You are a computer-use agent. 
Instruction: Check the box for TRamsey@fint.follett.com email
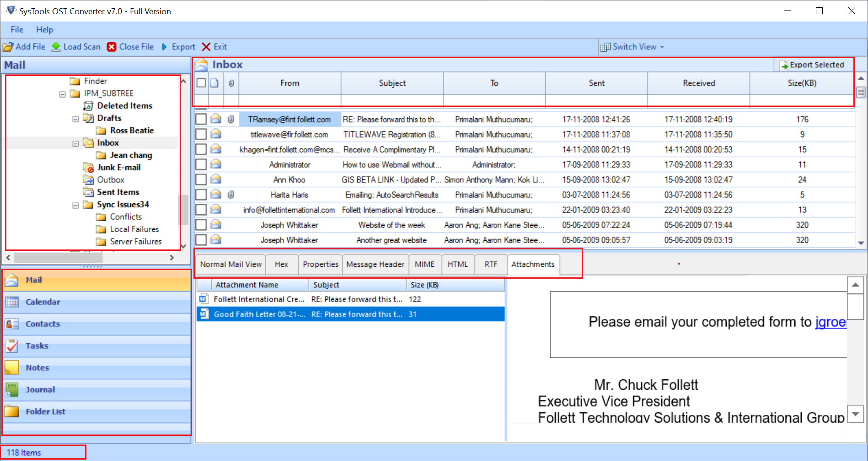[x=201, y=119]
